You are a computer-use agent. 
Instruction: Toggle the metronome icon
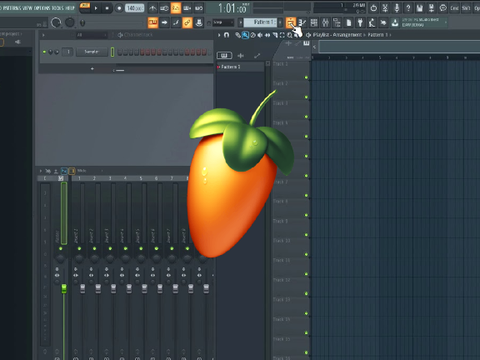[x=153, y=8]
